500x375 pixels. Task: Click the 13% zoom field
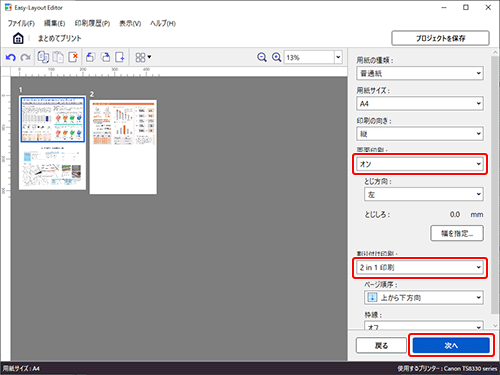point(309,57)
